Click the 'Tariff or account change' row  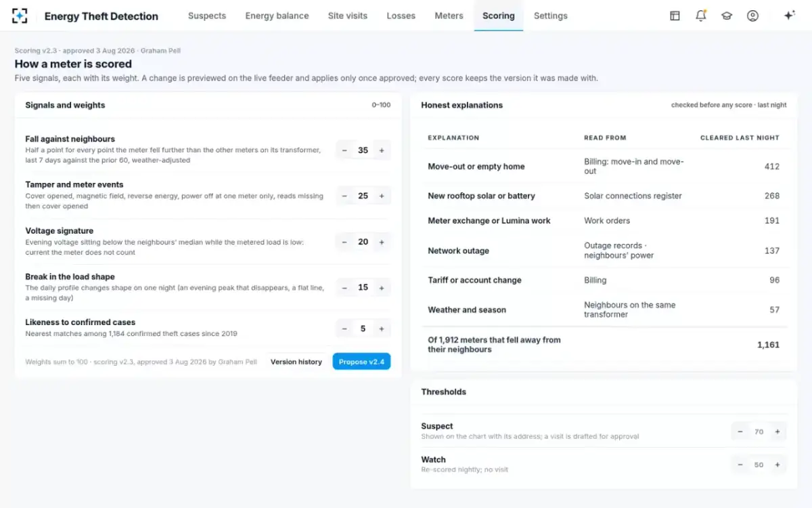[604, 280]
